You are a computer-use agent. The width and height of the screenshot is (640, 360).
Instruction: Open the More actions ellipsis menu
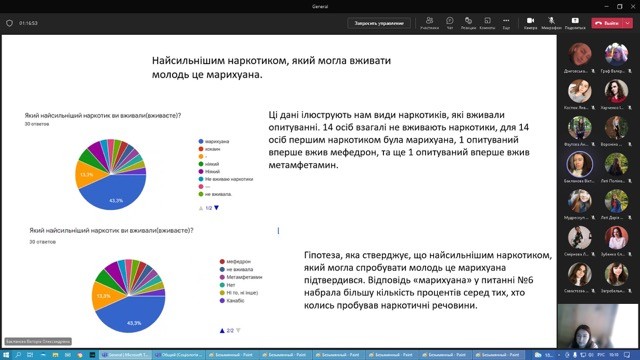click(506, 23)
